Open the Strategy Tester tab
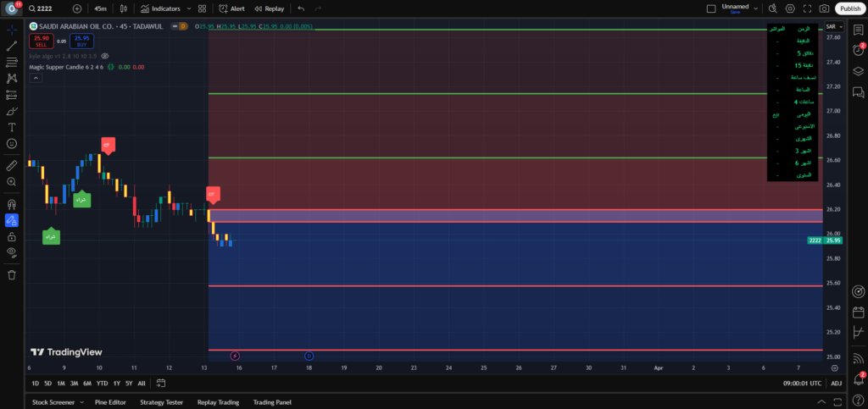Viewport: 868px width, 409px height. click(x=161, y=402)
